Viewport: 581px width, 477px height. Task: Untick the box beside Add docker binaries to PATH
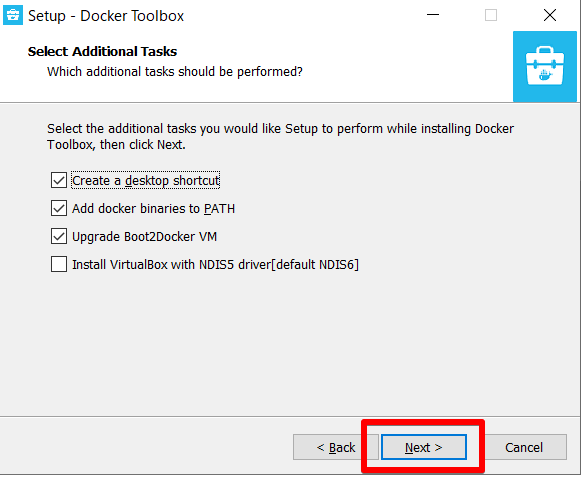click(x=59, y=208)
